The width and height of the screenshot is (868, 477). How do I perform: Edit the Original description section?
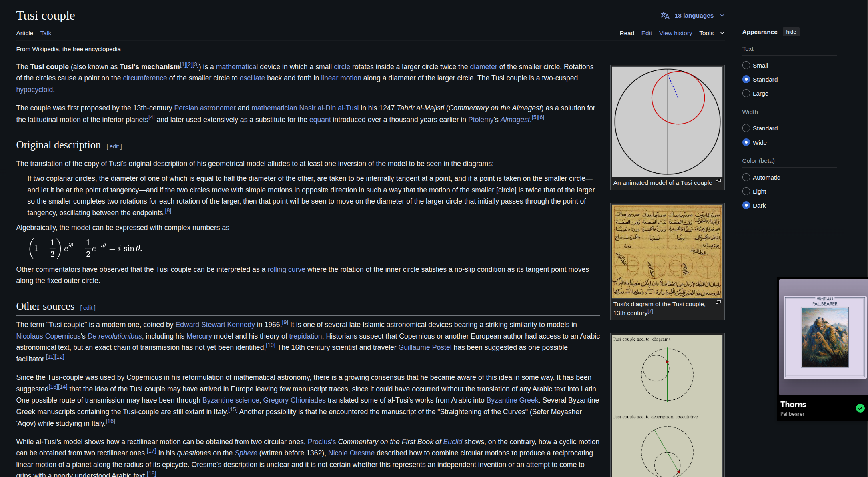pos(114,146)
